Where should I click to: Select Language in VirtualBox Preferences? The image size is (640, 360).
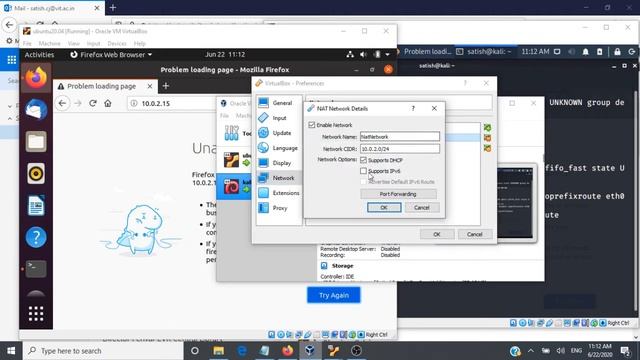[x=279, y=148]
